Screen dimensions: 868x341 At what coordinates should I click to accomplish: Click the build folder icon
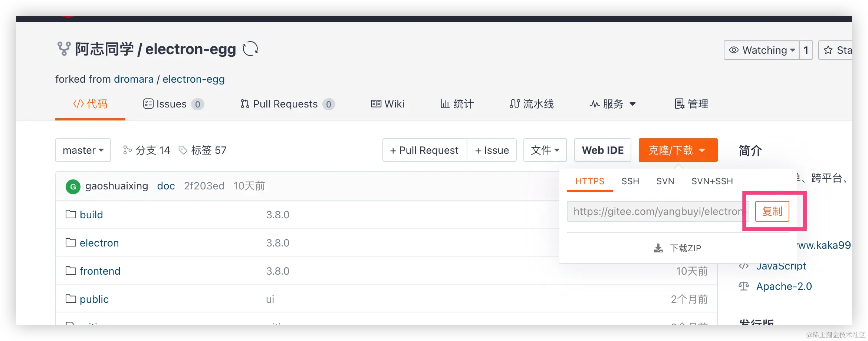point(71,214)
